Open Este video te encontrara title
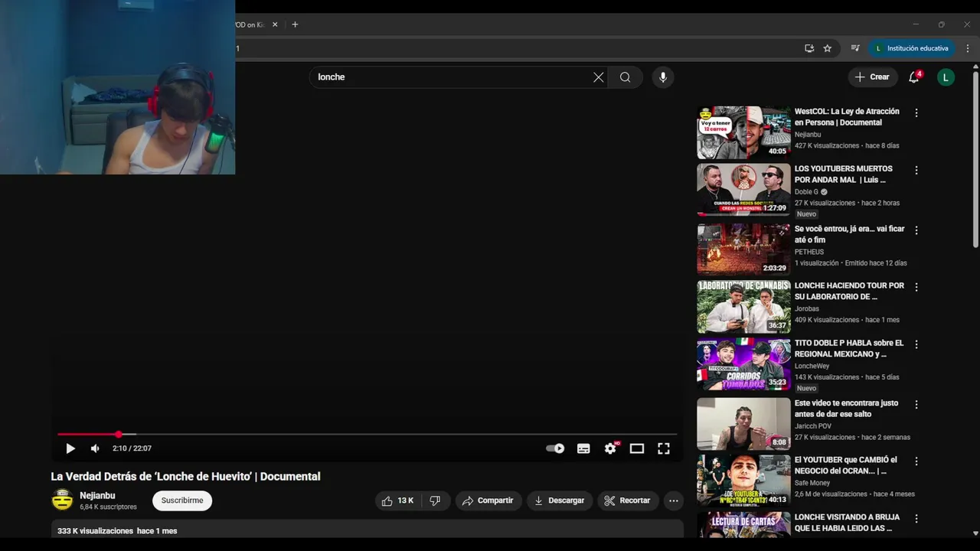Image resolution: width=980 pixels, height=551 pixels. coord(847,409)
